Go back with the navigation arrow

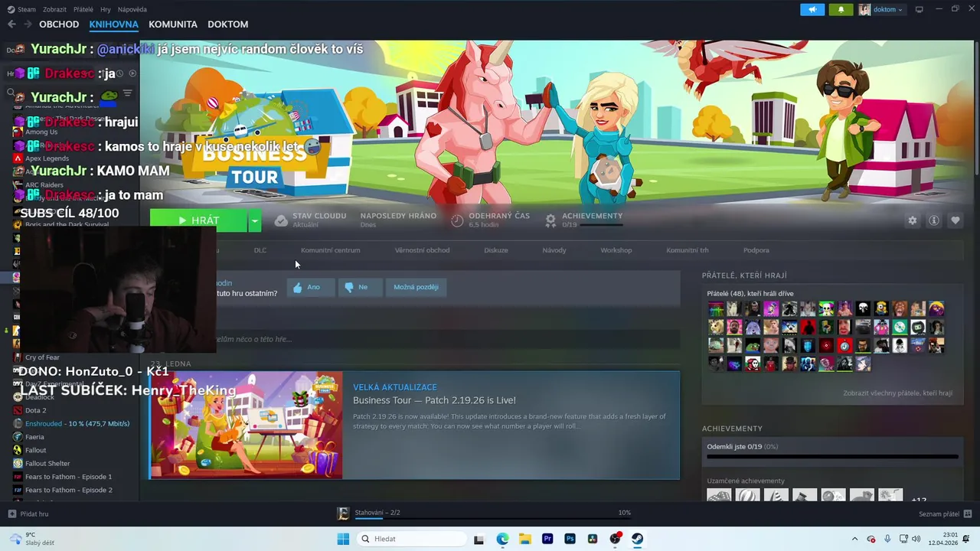point(11,24)
